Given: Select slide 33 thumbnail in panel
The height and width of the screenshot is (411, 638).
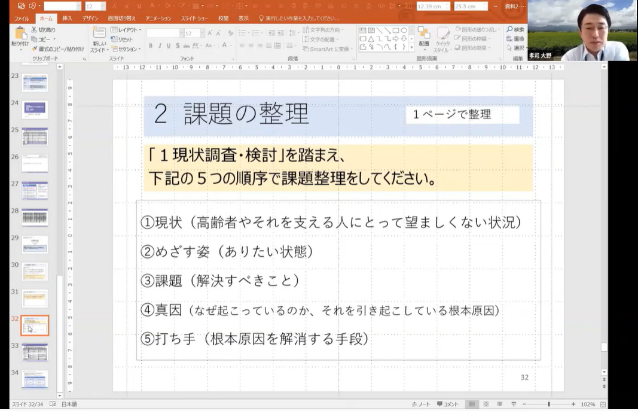Looking at the screenshot, I should (35, 351).
